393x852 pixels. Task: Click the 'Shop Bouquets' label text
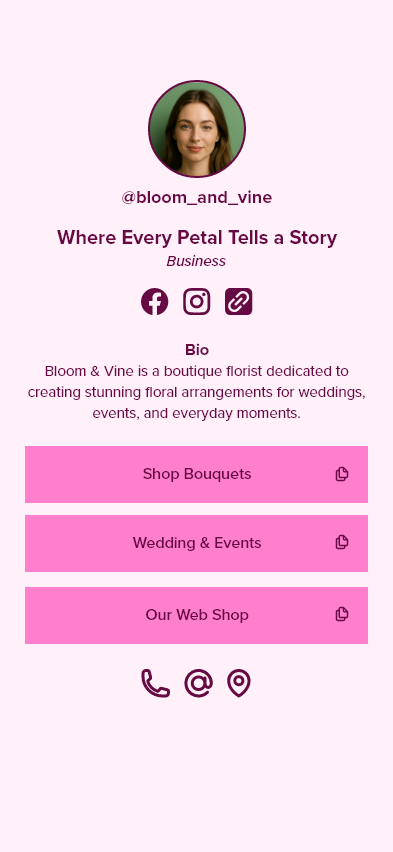point(197,474)
